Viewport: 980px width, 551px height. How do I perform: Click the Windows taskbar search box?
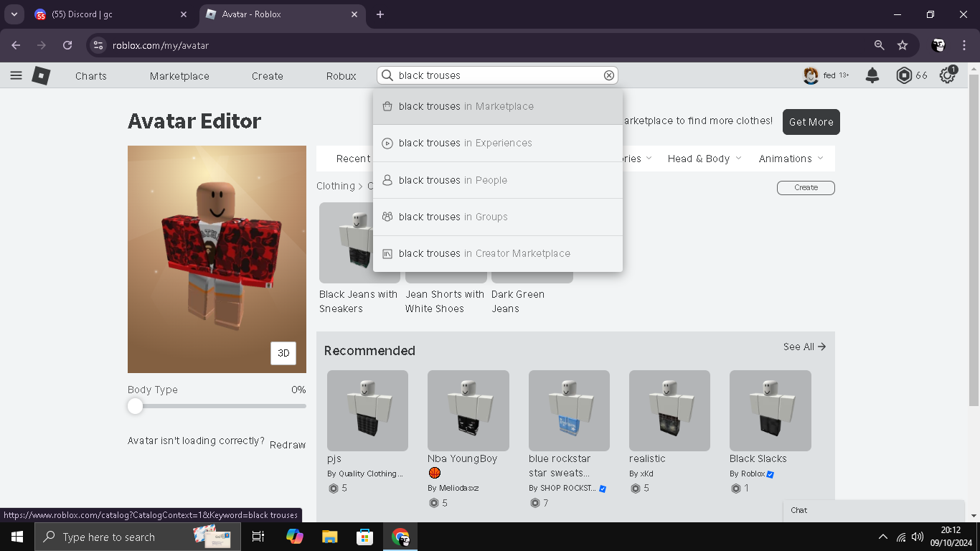(x=138, y=537)
